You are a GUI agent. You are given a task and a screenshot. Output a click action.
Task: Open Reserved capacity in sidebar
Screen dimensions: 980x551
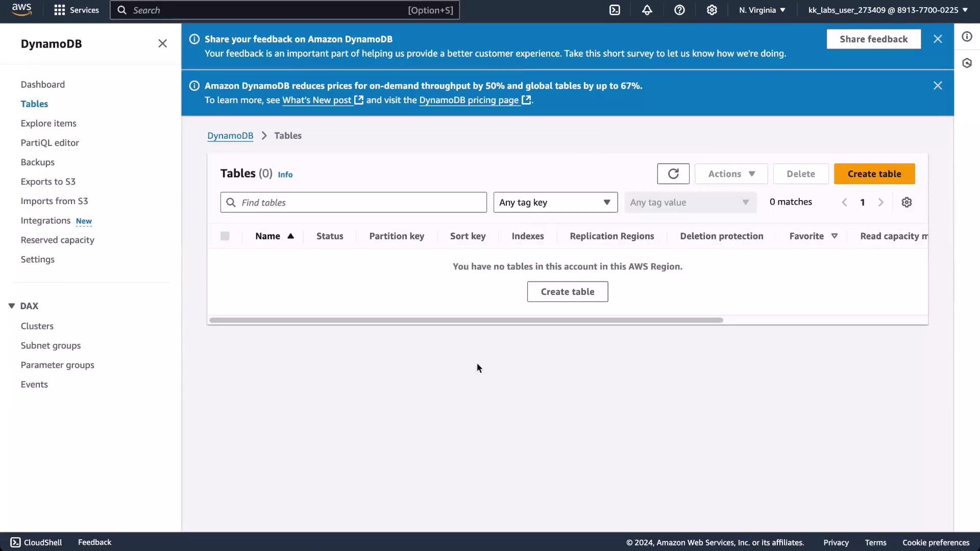58,240
